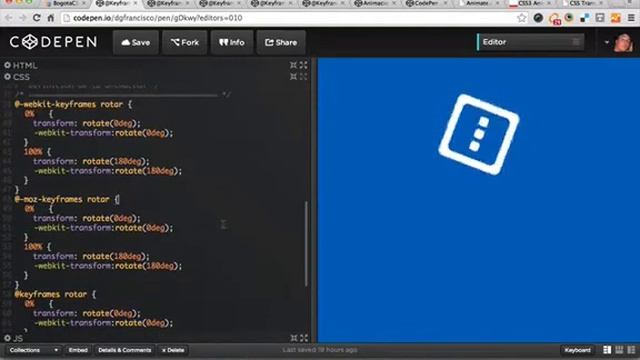Click the codepen.io address bar
The image size is (640, 360).
pos(289,18)
